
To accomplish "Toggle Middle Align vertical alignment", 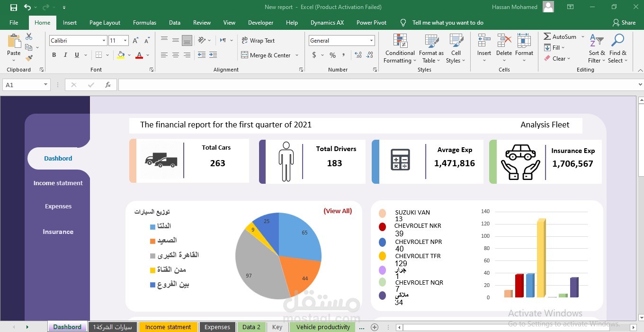I will pyautogui.click(x=176, y=40).
